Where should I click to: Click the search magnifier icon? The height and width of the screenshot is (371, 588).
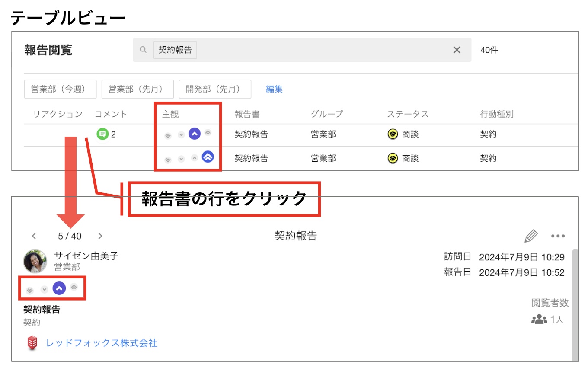coord(143,50)
